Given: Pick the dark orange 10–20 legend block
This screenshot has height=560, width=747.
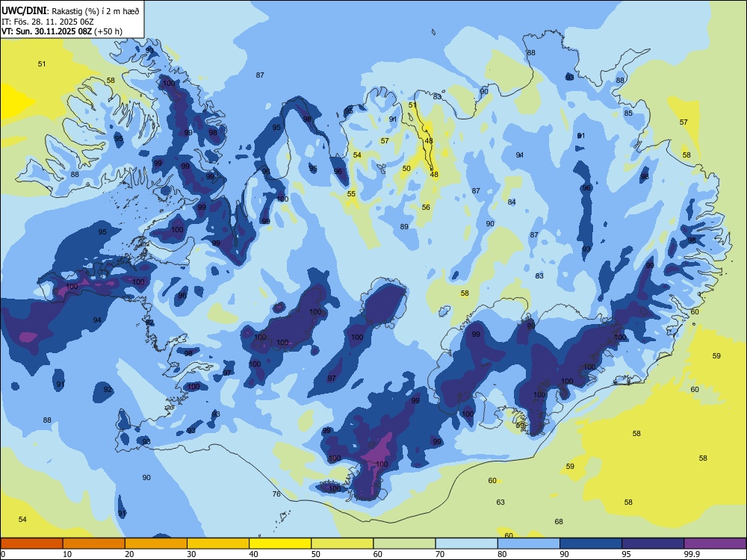Looking at the screenshot, I should click(x=94, y=544).
